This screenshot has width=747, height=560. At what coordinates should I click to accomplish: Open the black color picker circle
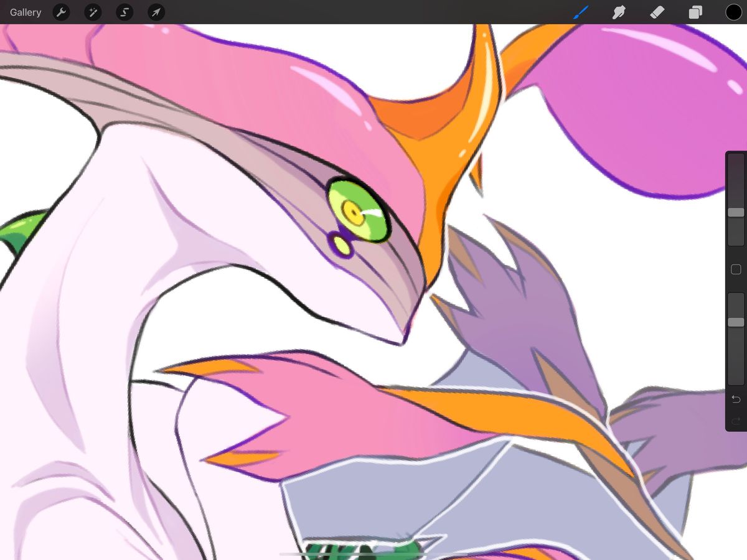point(734,12)
